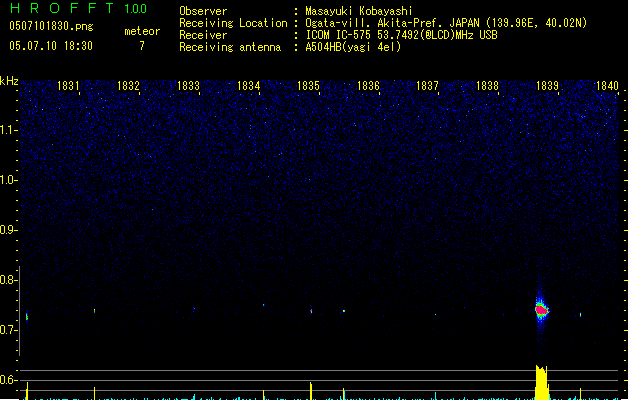This screenshot has width=629, height=400.
Task: Click the large red meteor echo at 1839
Action: coord(542,310)
